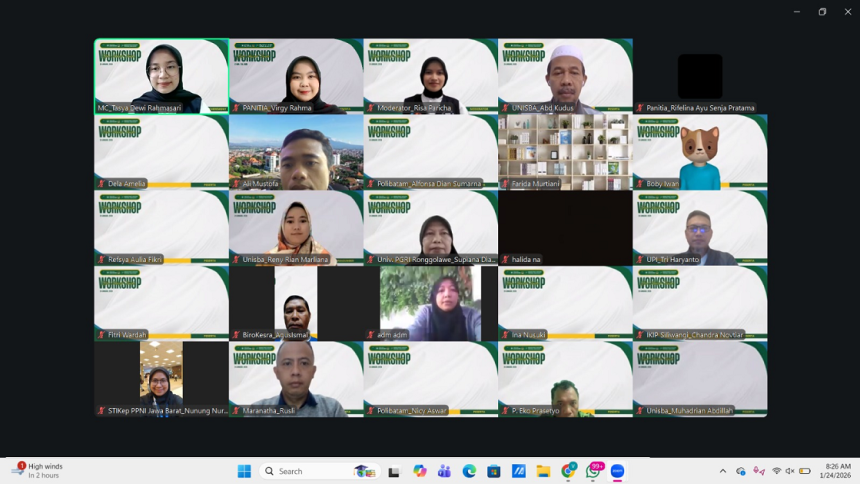Open Task View on the taskbar
This screenshot has height=484, width=860.
tap(394, 471)
